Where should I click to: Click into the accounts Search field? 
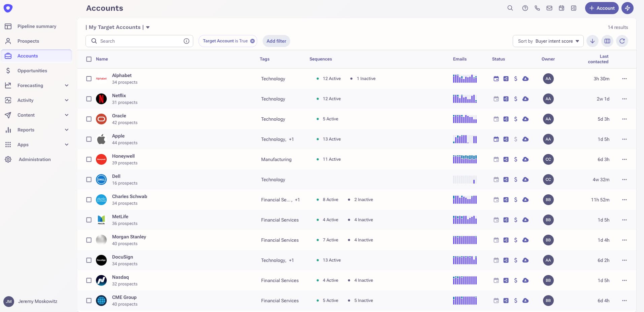(x=140, y=41)
